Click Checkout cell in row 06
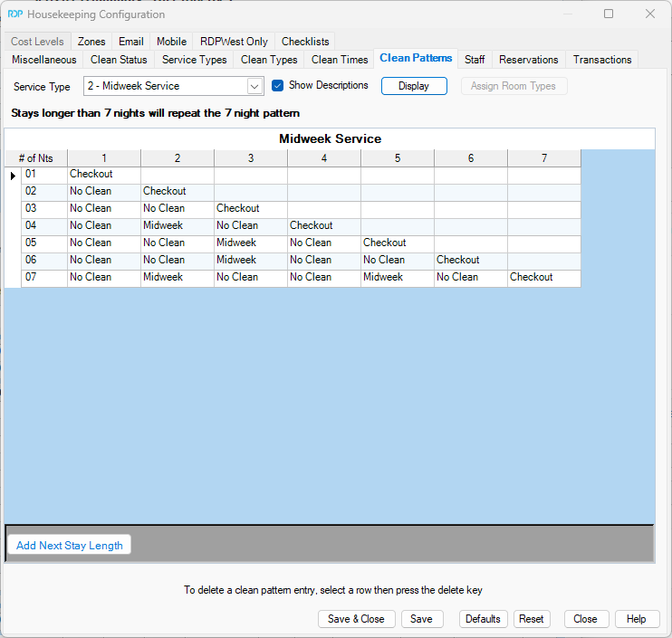Viewport: 672px width, 638px height. coord(471,262)
